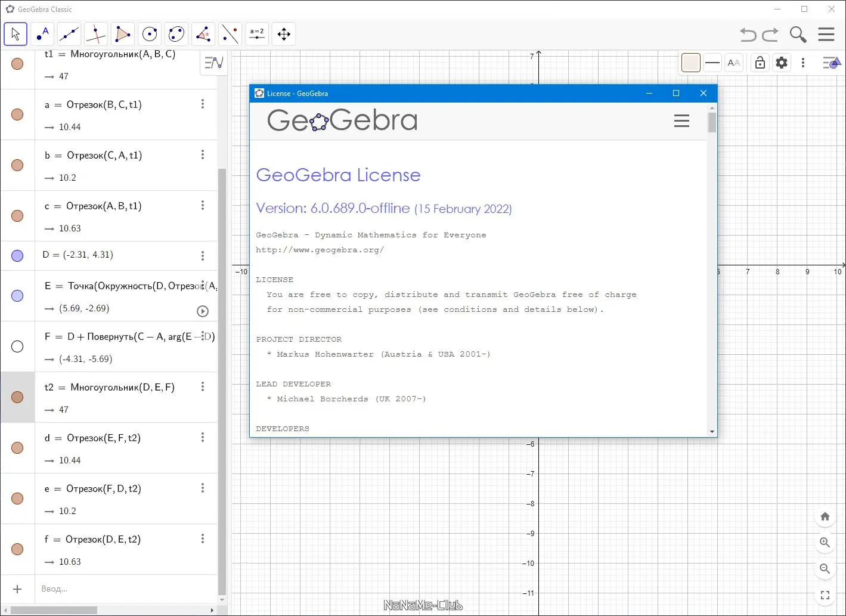Open hamburger menu in License window

coord(681,121)
